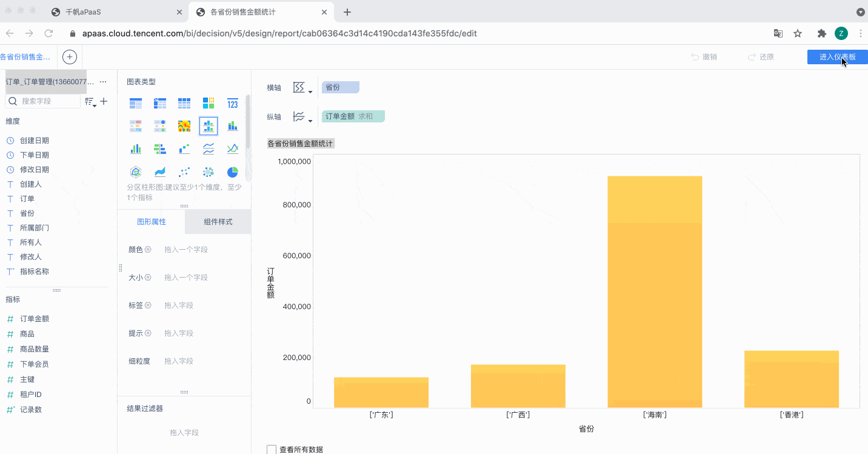Select the stacked column chart type
Screen dimensions: 868x454
tap(233, 126)
